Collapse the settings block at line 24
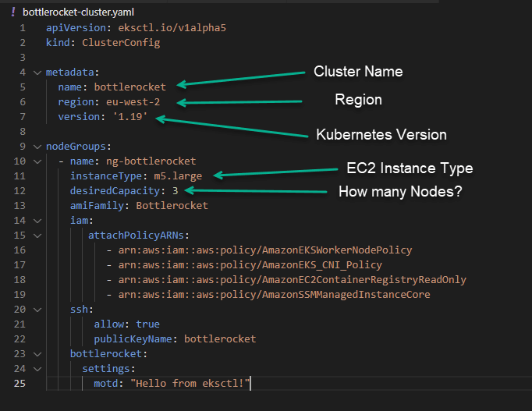Viewport: 532px width, 411px height. [37, 369]
